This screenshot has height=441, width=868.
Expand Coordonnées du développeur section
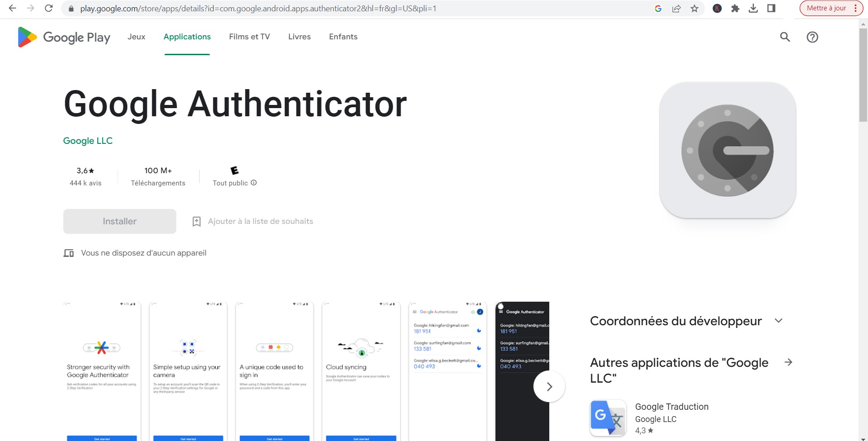pos(778,321)
